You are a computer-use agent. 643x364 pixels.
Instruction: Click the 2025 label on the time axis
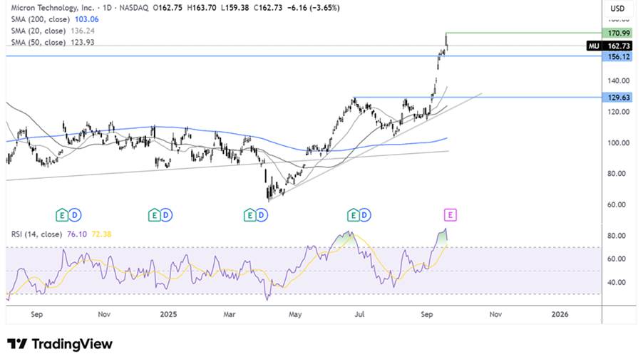pyautogui.click(x=168, y=314)
